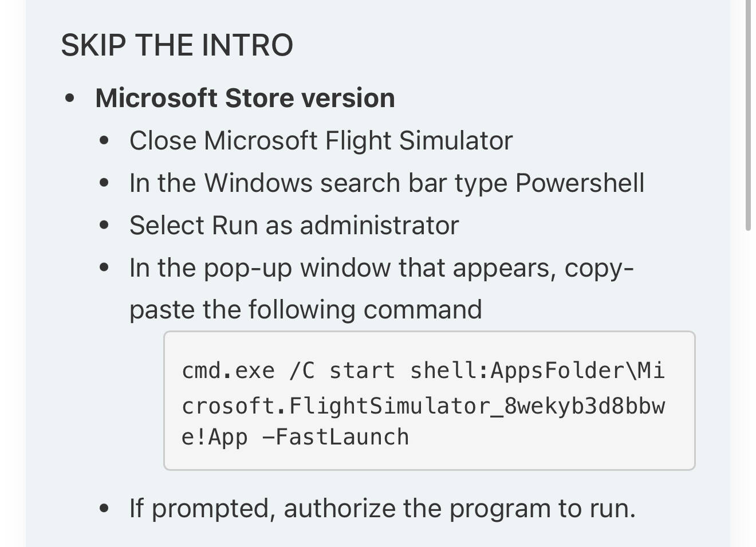Image resolution: width=756 pixels, height=547 pixels.
Task: Click e!App text on the last code line
Action: [215, 437]
